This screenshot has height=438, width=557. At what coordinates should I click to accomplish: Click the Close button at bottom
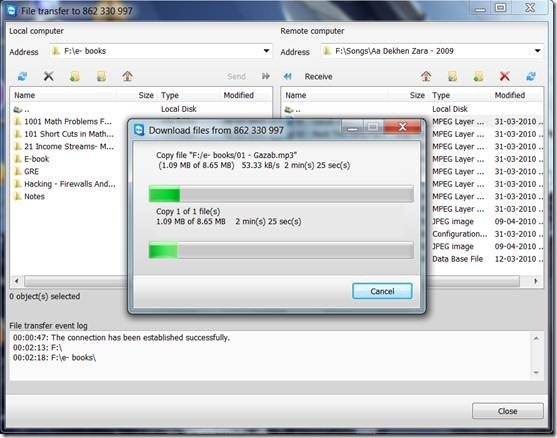pos(508,411)
